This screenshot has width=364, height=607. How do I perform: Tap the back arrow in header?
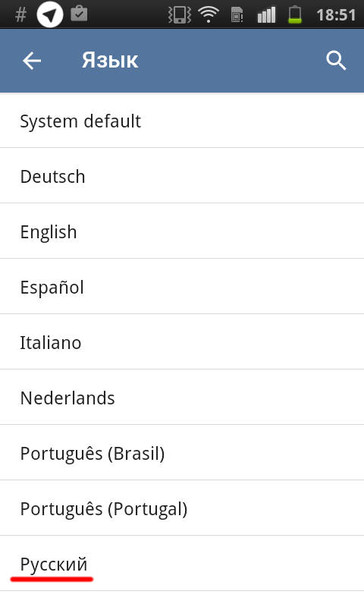point(31,61)
